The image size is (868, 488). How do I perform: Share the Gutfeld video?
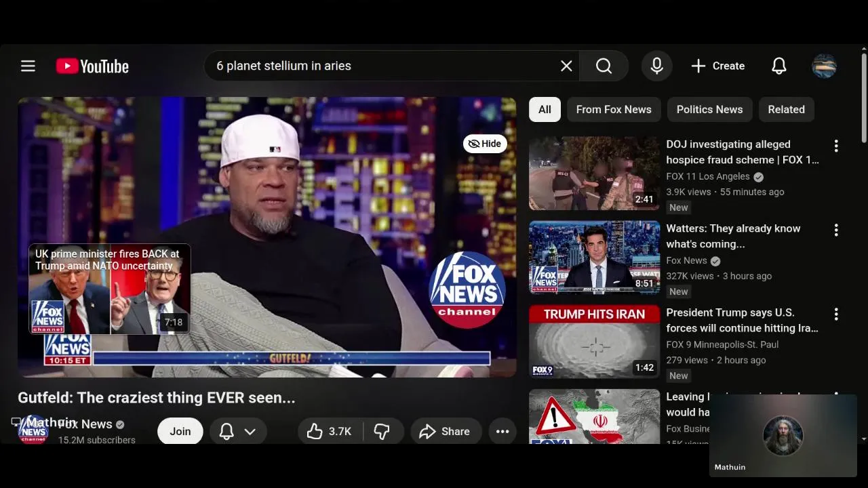[x=445, y=431]
